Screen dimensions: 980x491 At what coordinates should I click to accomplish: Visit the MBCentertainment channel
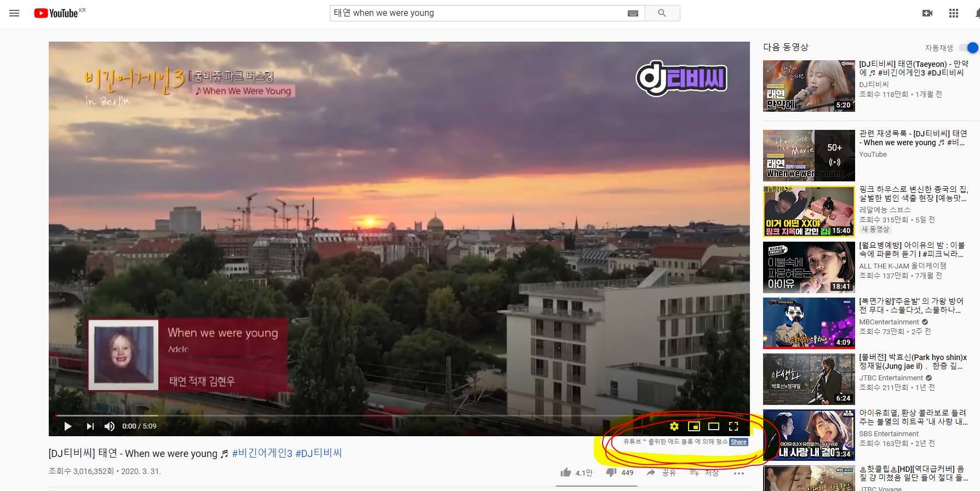(x=889, y=322)
